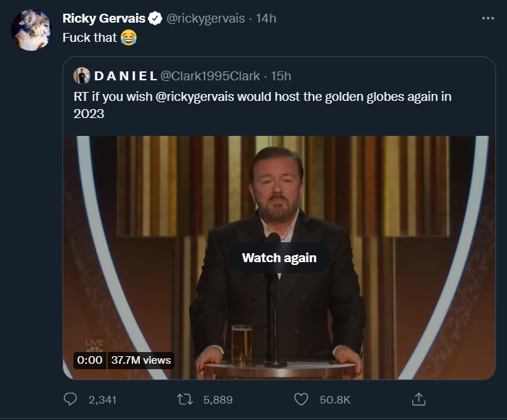Click the LIVE NBC logo in video
Image resolution: width=507 pixels, height=420 pixels.
[x=94, y=345]
